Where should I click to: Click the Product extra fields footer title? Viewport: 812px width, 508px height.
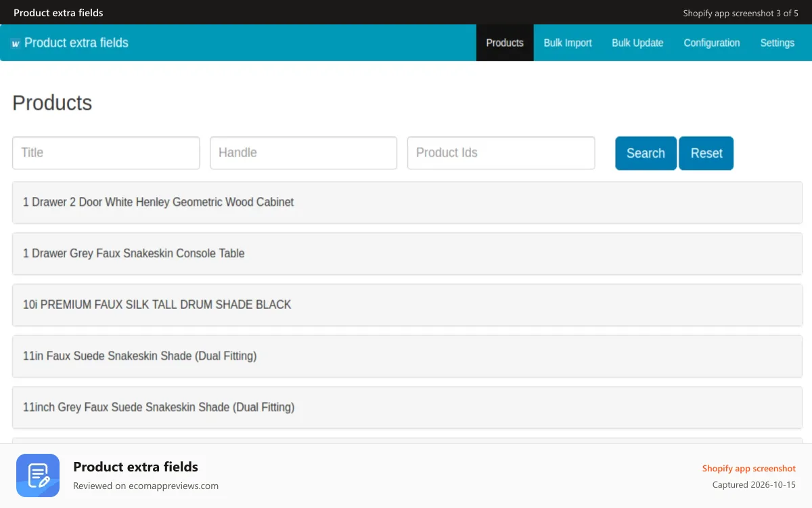(135, 467)
